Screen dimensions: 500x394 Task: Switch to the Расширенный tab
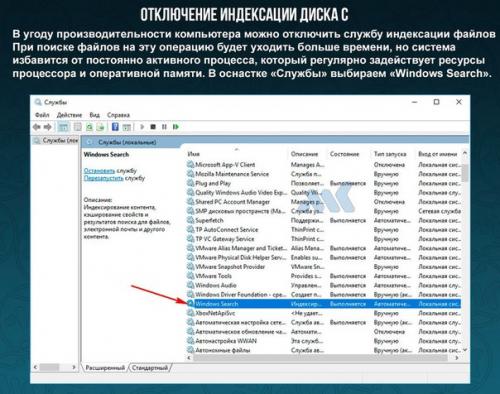pyautogui.click(x=105, y=368)
